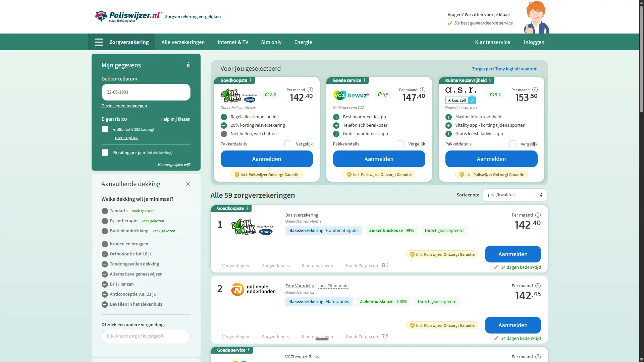Click info icon on Goedkoopste badge of the Voor jou geselecteerd card
644x362 pixels.
pyautogui.click(x=251, y=80)
